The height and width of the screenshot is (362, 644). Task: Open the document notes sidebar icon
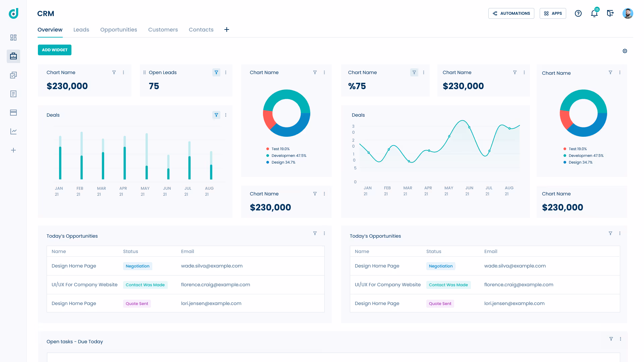(x=13, y=94)
